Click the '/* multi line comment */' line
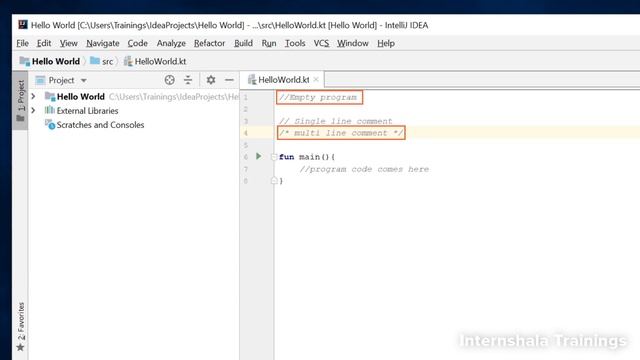The image size is (640, 360). [x=341, y=133]
